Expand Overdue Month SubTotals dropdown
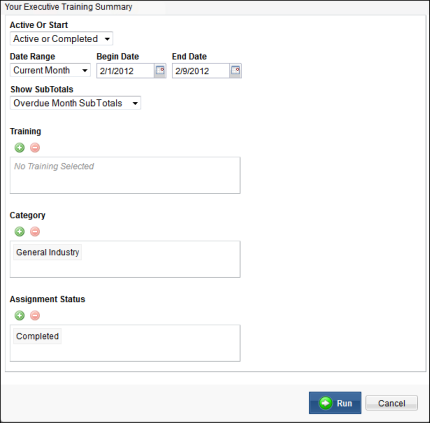This screenshot has height=423, width=430. click(x=75, y=103)
